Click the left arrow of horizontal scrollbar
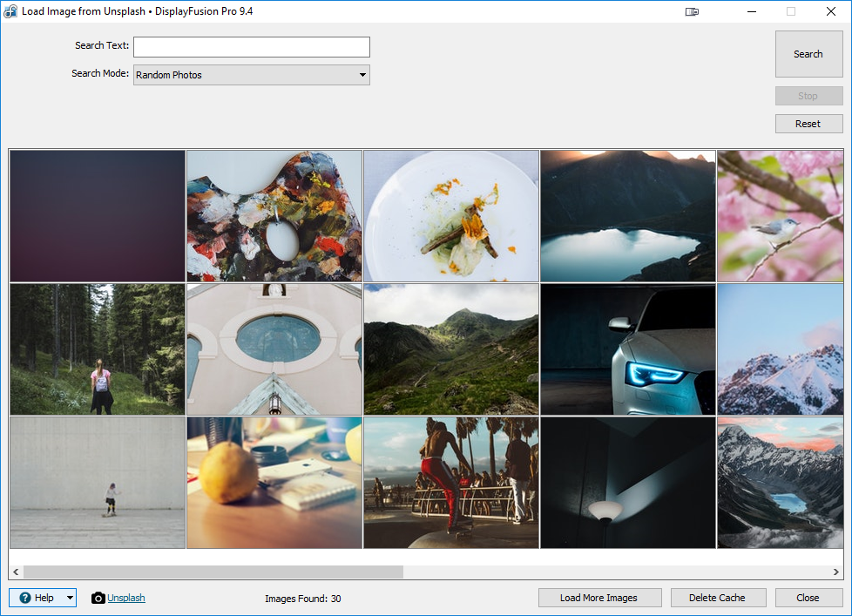Image resolution: width=852 pixels, height=616 pixels. click(x=16, y=572)
